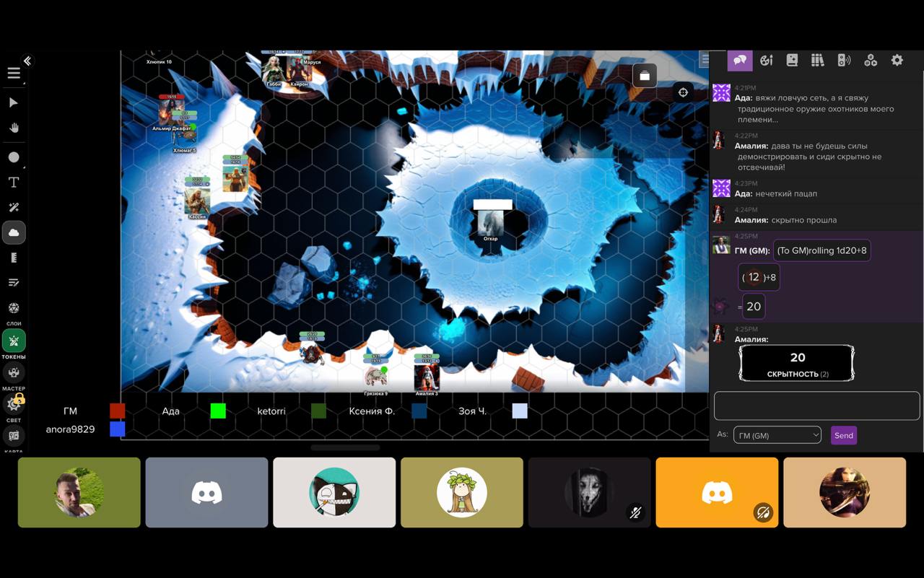Switch to the Токены layer
This screenshot has height=578, width=924.
(x=14, y=341)
